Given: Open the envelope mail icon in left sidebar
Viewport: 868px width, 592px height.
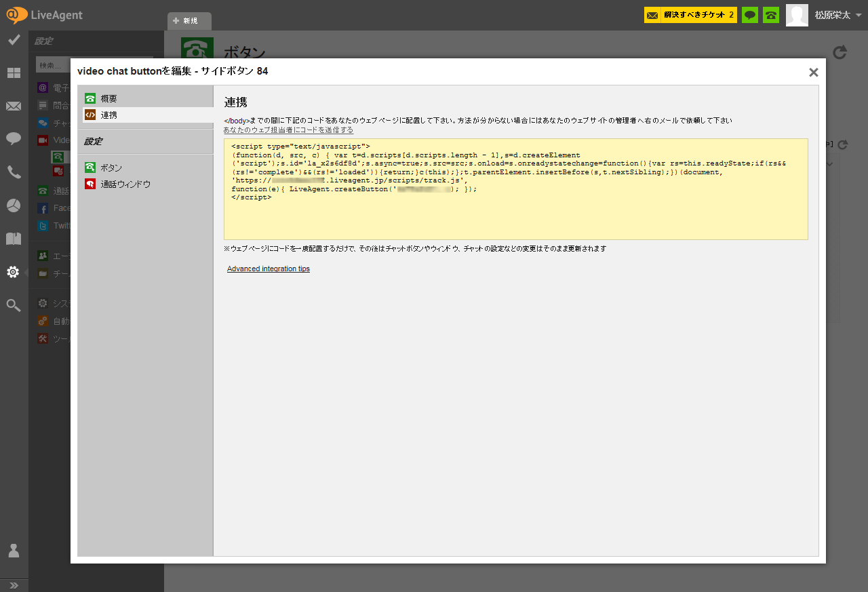Looking at the screenshot, I should point(14,106).
